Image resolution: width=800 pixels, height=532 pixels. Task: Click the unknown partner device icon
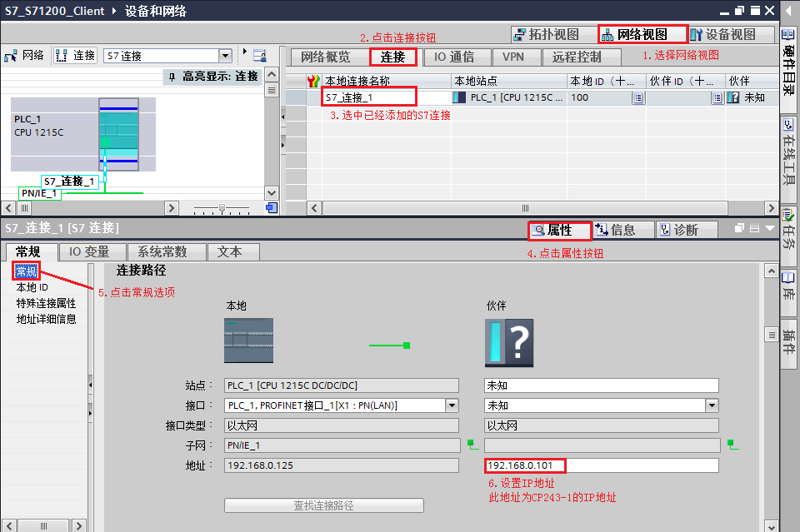pos(508,343)
